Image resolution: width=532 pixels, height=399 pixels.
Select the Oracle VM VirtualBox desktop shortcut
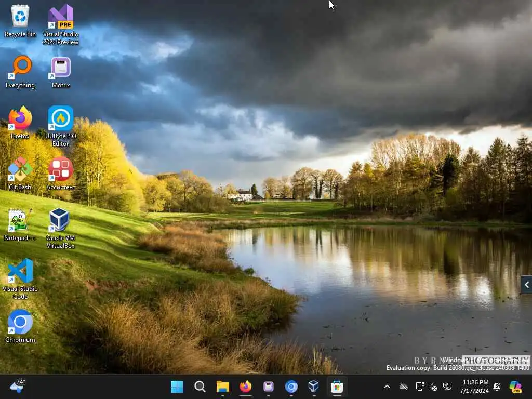(x=61, y=228)
